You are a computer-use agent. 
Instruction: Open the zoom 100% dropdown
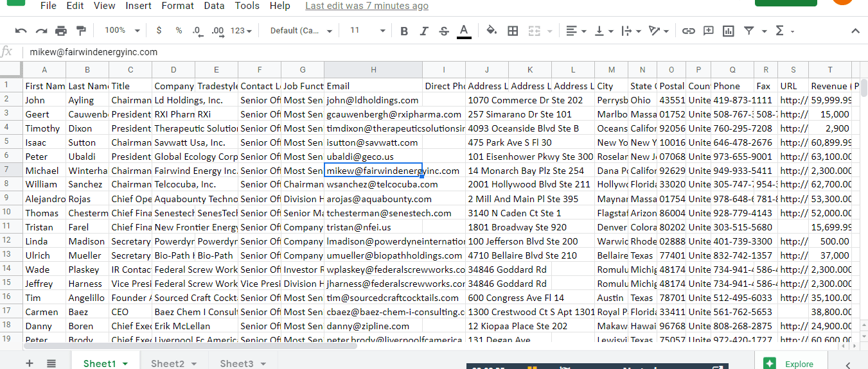pos(123,31)
